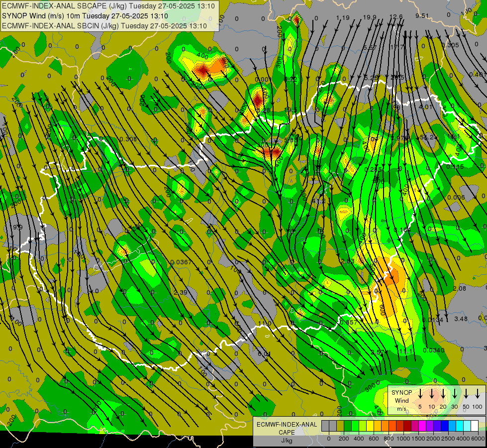The width and height of the screenshot is (487, 448).
Task: Click the station value '1.19'
Action: point(343,18)
